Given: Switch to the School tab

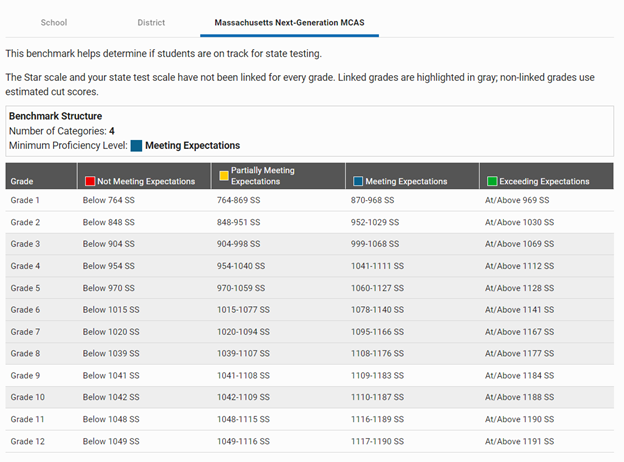Looking at the screenshot, I should pyautogui.click(x=54, y=23).
